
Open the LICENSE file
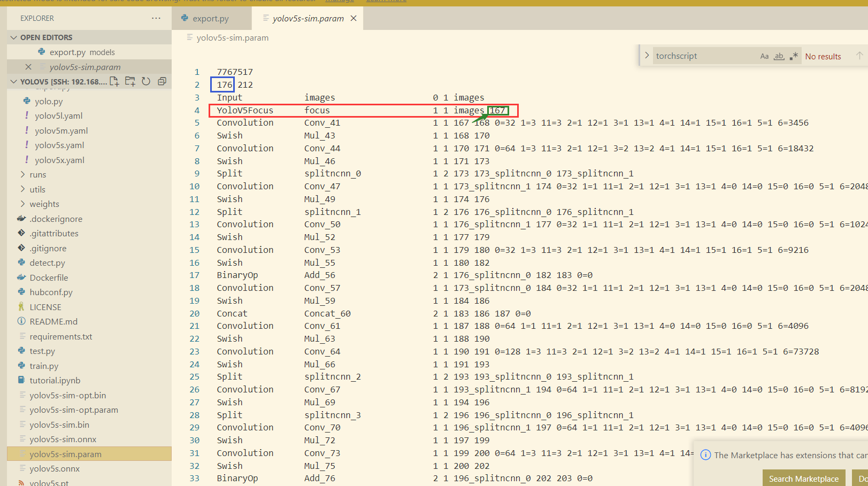(45, 307)
